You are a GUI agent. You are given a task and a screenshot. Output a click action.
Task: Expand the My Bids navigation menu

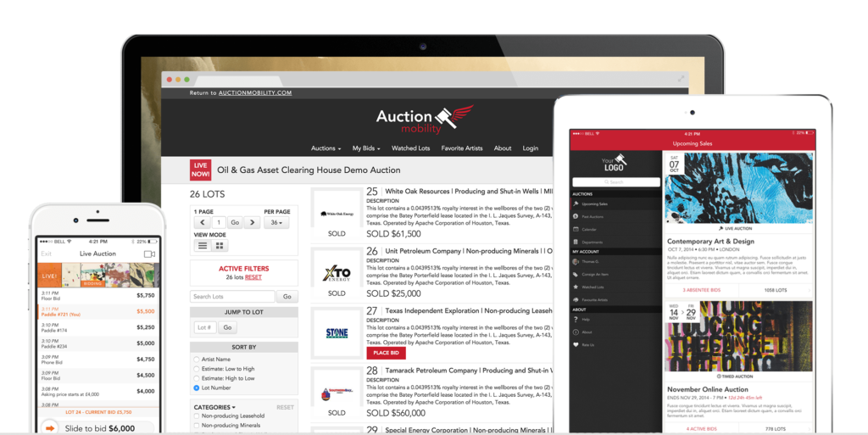pos(366,148)
